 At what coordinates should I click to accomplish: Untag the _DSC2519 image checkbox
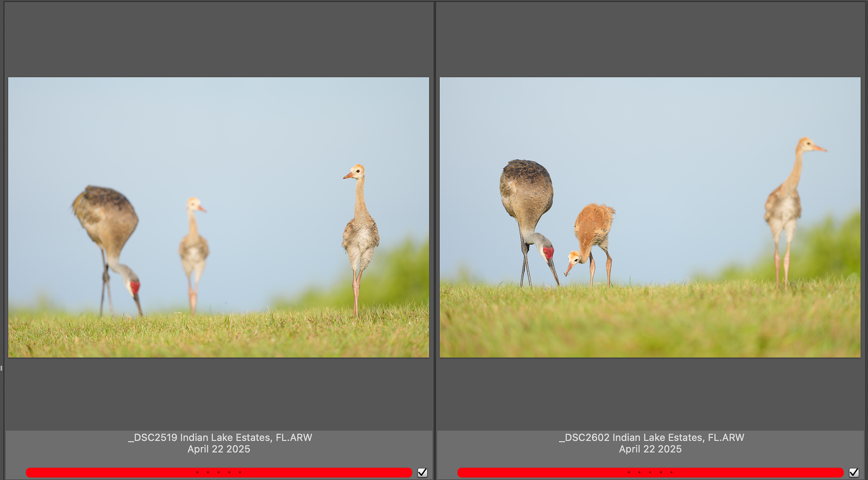[422, 473]
